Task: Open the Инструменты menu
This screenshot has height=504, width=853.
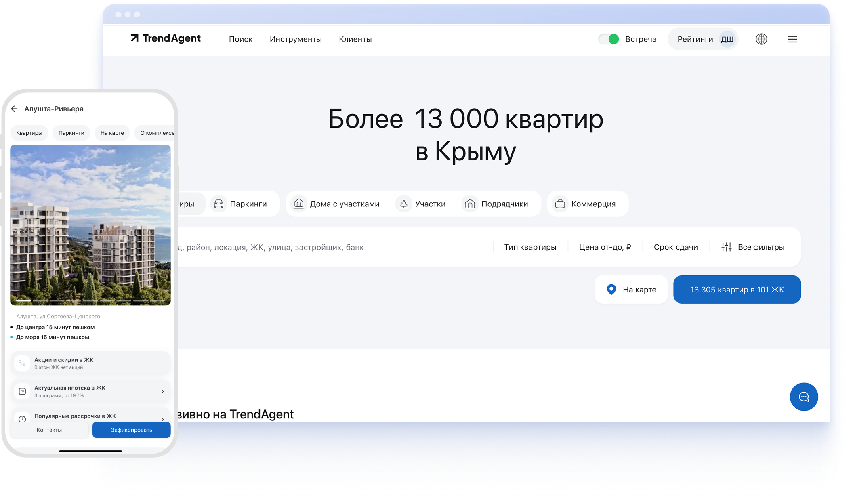Action: 296,39
